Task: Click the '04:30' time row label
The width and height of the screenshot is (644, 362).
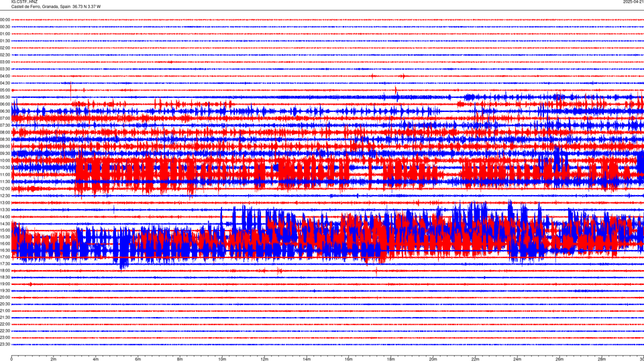Action: pos(5,83)
